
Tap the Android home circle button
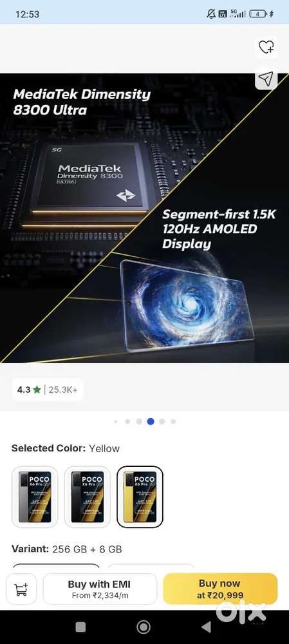(144, 627)
